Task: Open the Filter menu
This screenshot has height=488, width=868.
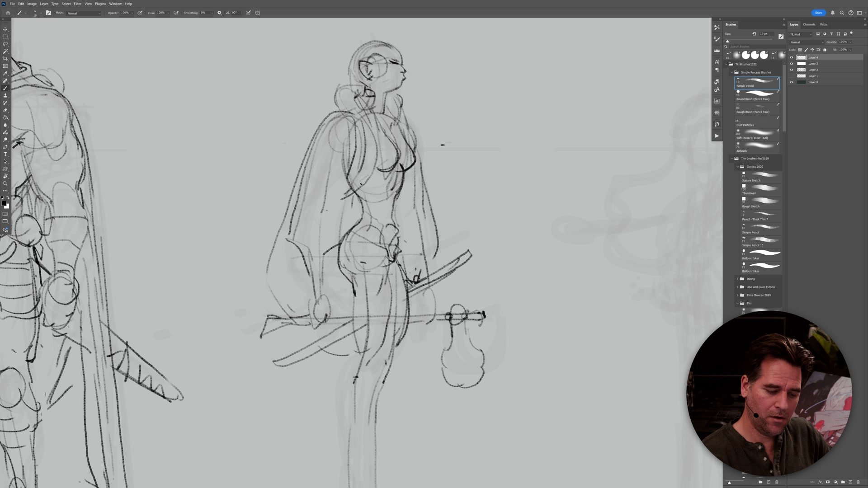Action: (x=77, y=4)
